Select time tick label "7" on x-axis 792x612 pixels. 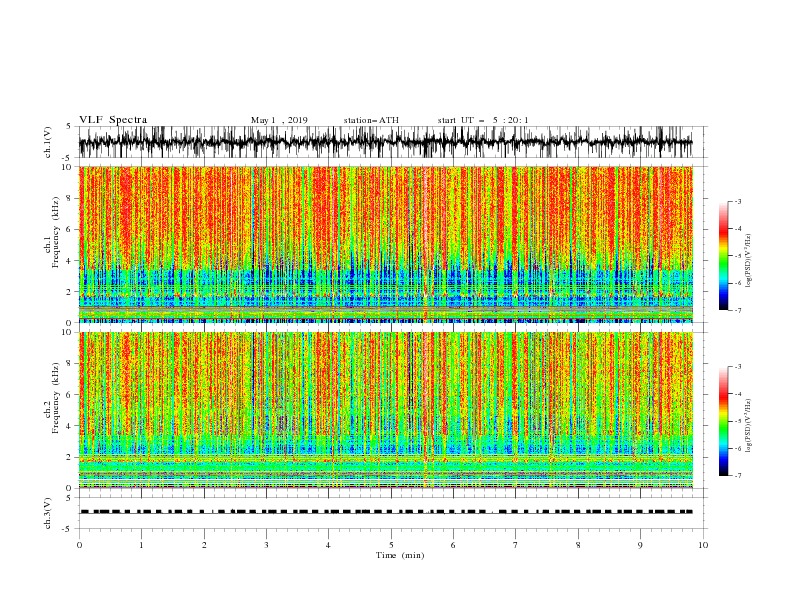(x=516, y=545)
